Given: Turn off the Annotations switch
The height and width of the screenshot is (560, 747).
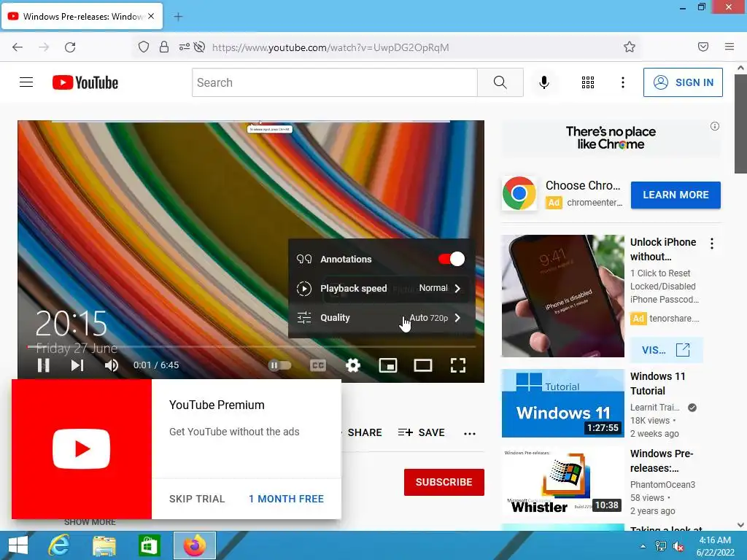Looking at the screenshot, I should pos(451,259).
